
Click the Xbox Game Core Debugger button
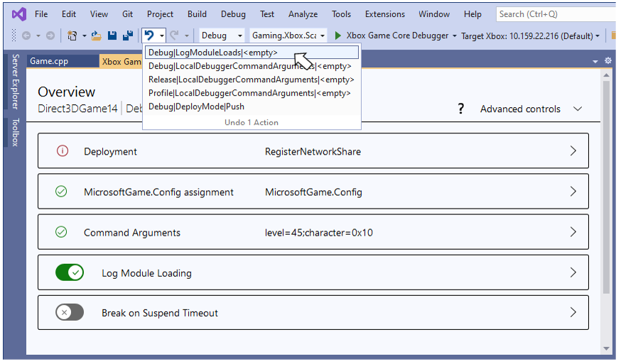tap(391, 35)
